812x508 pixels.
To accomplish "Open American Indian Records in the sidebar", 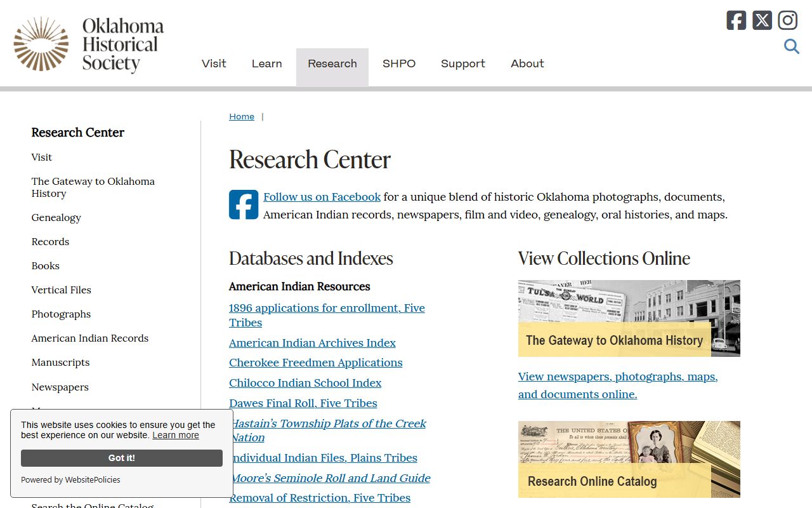I will [x=90, y=338].
